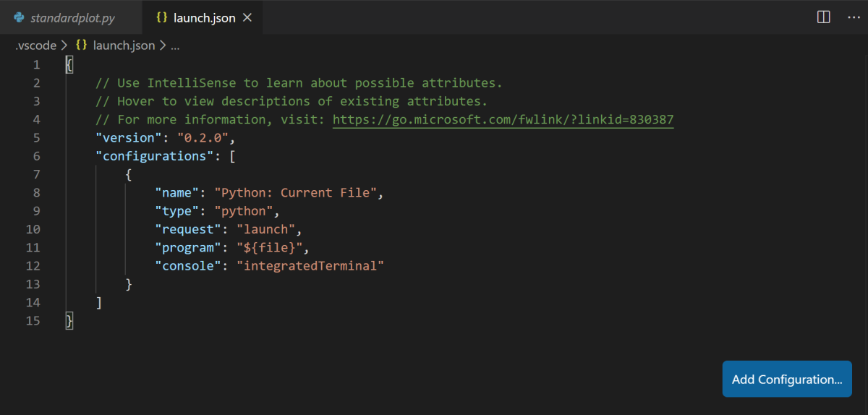
Task: Open the go.microsoft.com fwlink URL
Action: [503, 119]
